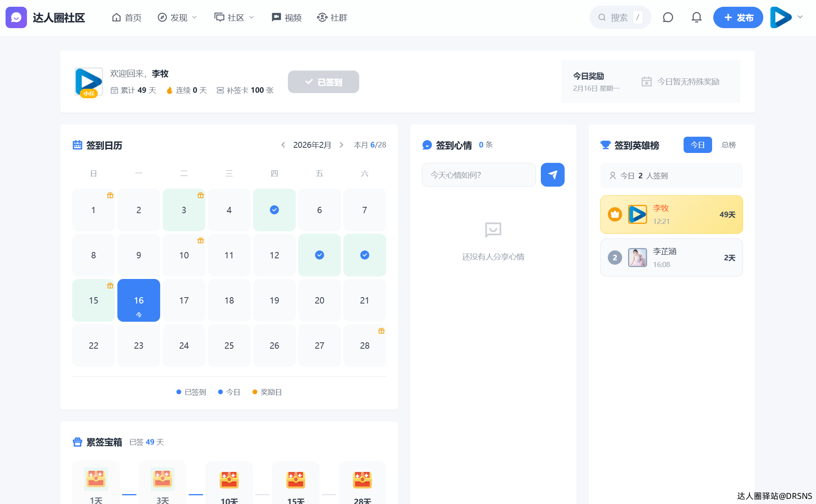Screen dimensions: 816x504
Task: Click the 达人圈社区 logo icon
Action: tap(16, 17)
